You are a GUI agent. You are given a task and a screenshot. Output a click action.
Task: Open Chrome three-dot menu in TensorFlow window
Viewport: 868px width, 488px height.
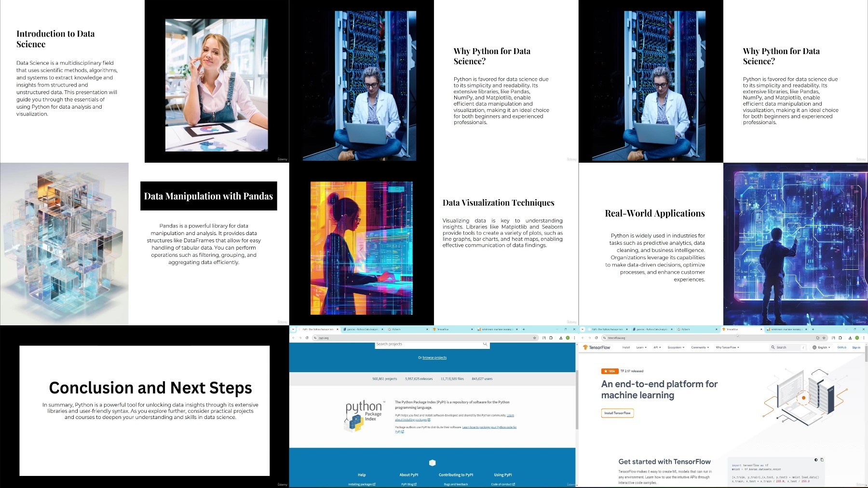864,338
